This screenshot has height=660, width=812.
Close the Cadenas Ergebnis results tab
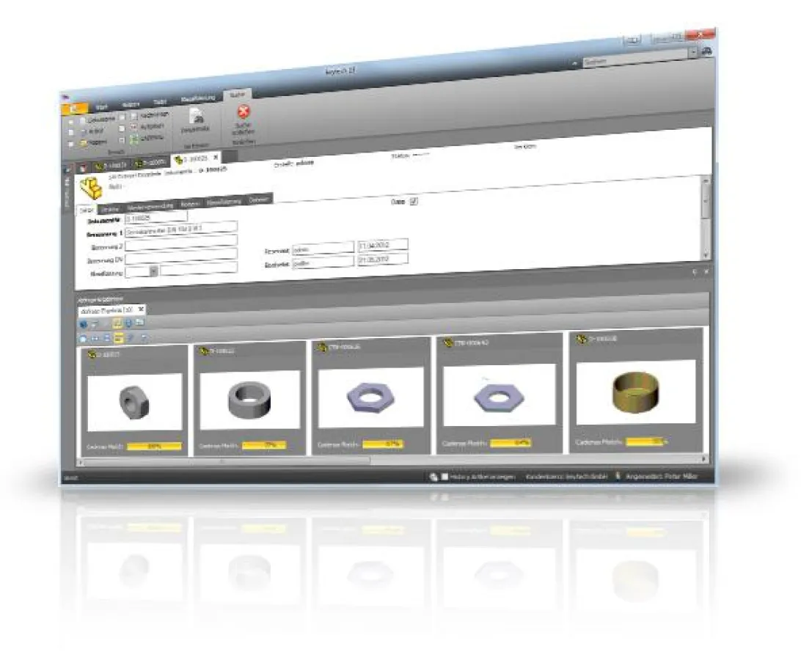pos(140,309)
